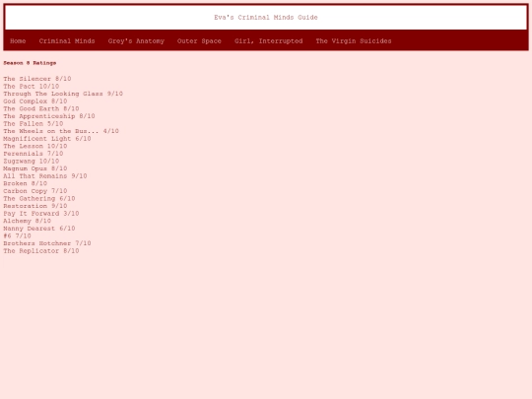The image size is (532, 399).
Task: Click the Season 8 Ratings heading
Action: pos(30,63)
